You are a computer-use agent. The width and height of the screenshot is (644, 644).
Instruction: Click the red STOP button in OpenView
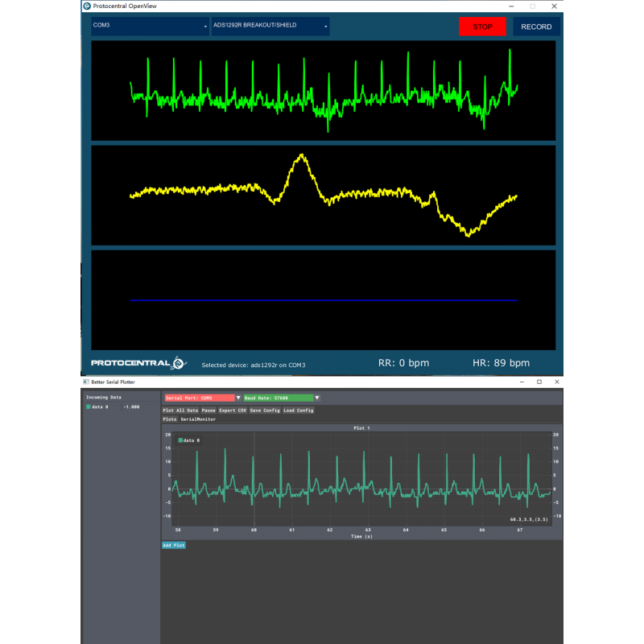(482, 27)
